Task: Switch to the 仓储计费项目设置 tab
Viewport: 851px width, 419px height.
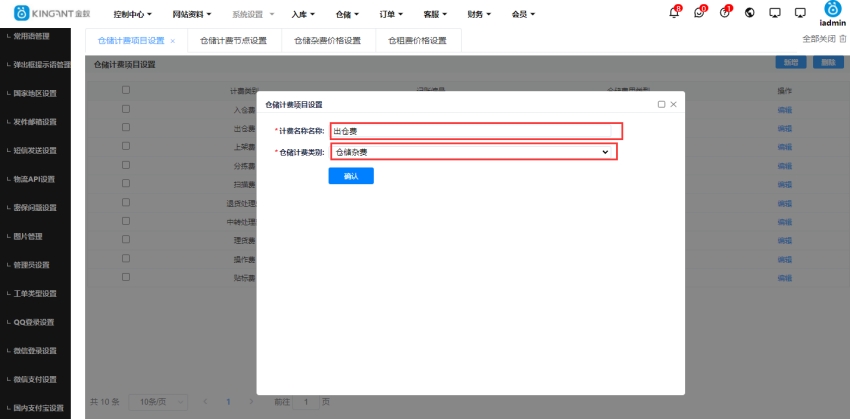Action: click(131, 41)
